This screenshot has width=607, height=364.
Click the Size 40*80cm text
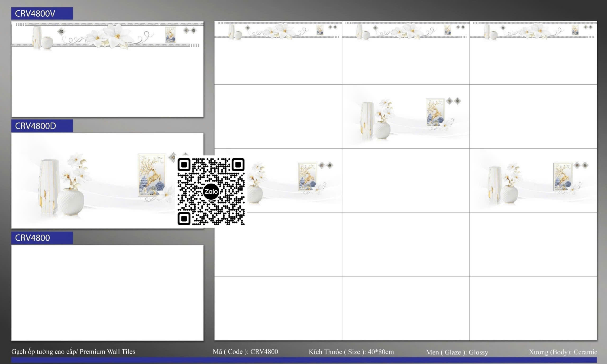tap(351, 352)
